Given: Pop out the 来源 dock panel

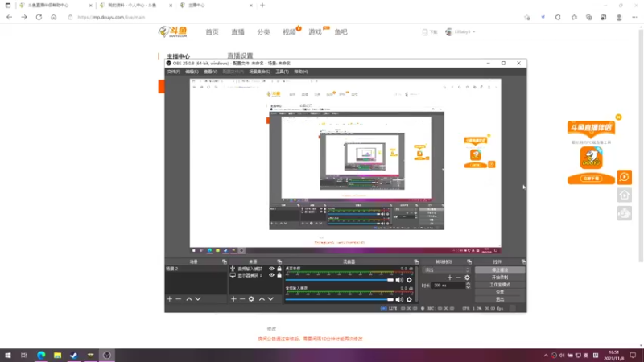Looking at the screenshot, I should (x=279, y=261).
